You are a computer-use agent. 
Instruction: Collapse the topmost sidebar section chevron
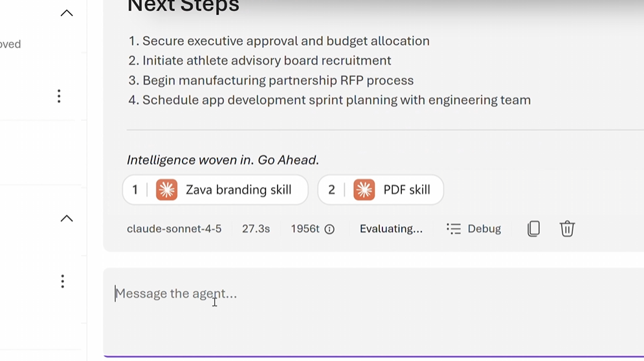[67, 13]
